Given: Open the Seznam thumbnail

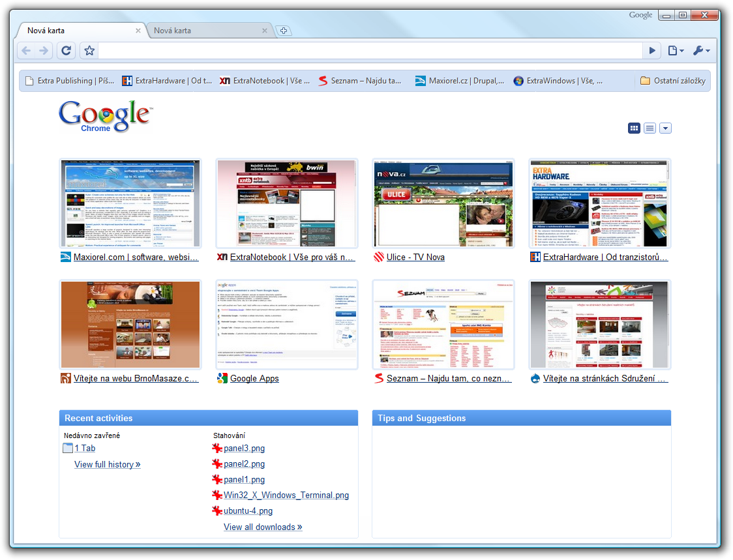Looking at the screenshot, I should click(443, 325).
